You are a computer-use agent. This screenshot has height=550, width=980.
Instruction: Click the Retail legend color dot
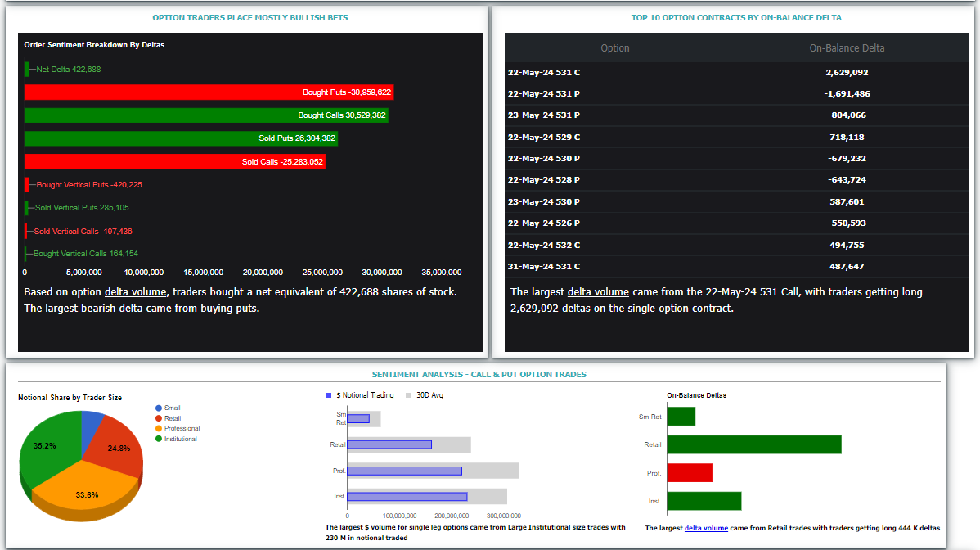[159, 418]
